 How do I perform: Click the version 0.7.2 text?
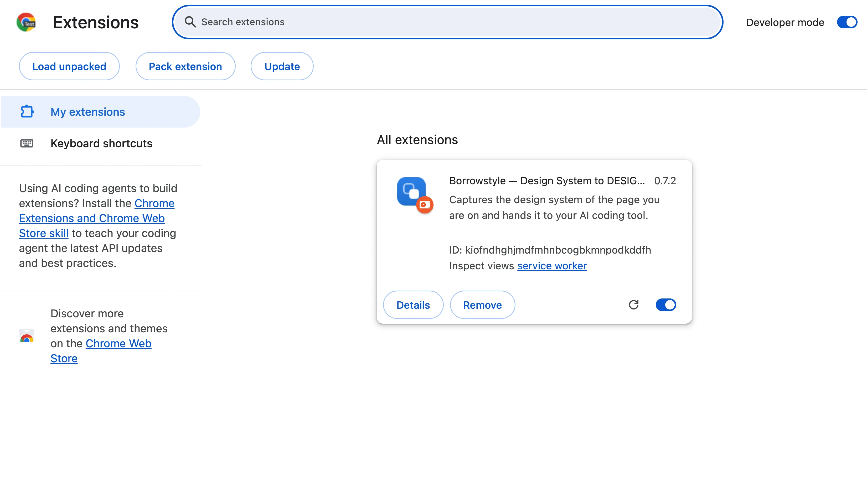[665, 181]
